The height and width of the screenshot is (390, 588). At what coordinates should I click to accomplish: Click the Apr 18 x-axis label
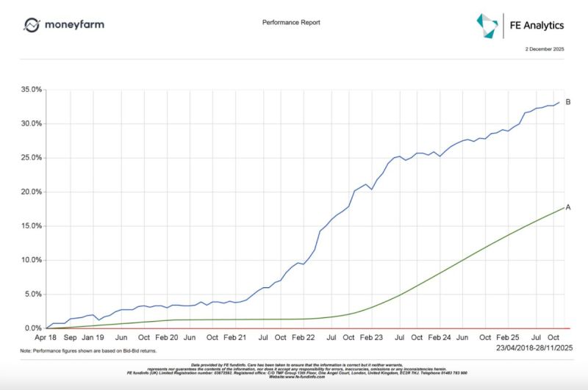coord(46,338)
